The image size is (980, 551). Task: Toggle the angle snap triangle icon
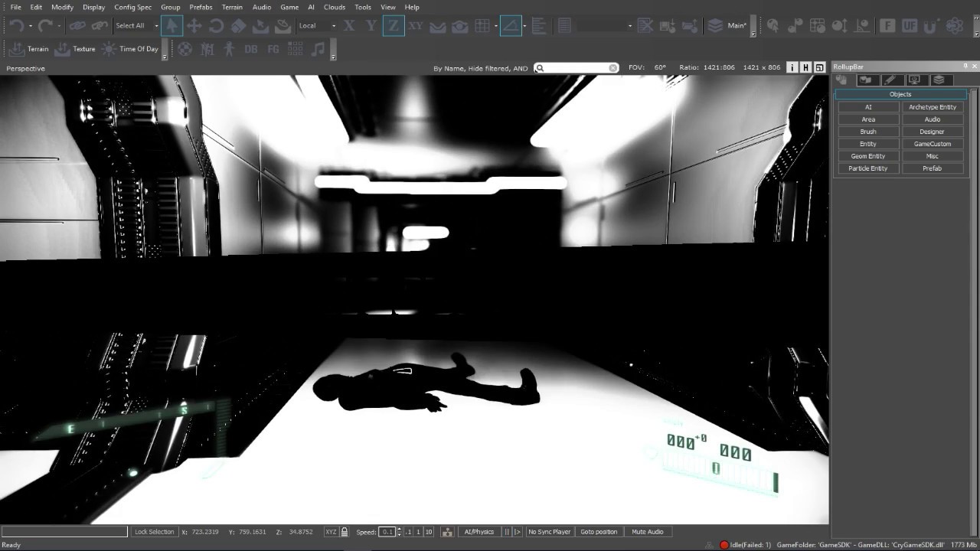(x=511, y=25)
